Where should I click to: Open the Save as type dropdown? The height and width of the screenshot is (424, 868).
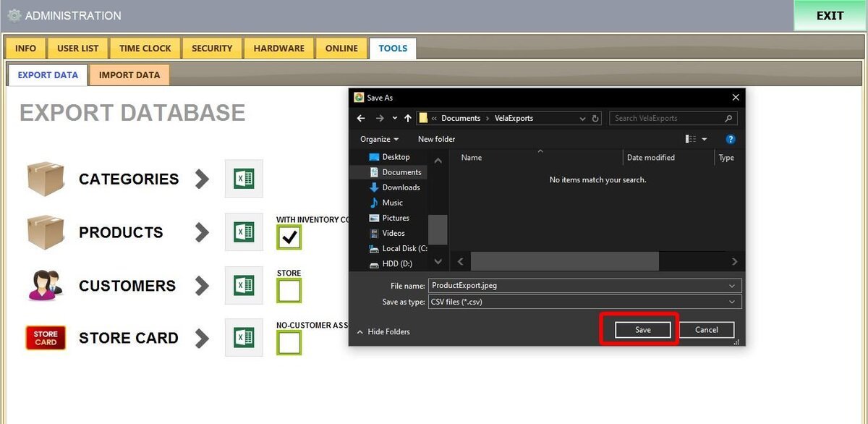733,302
